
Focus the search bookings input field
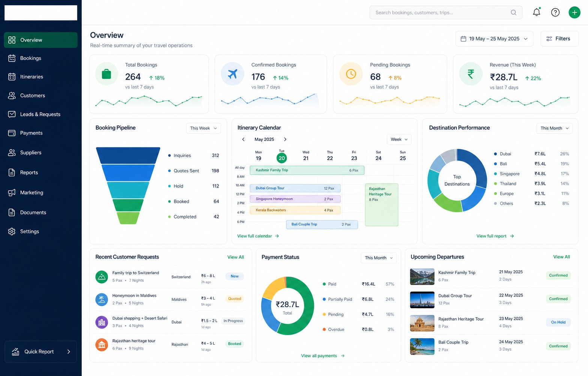pyautogui.click(x=446, y=12)
